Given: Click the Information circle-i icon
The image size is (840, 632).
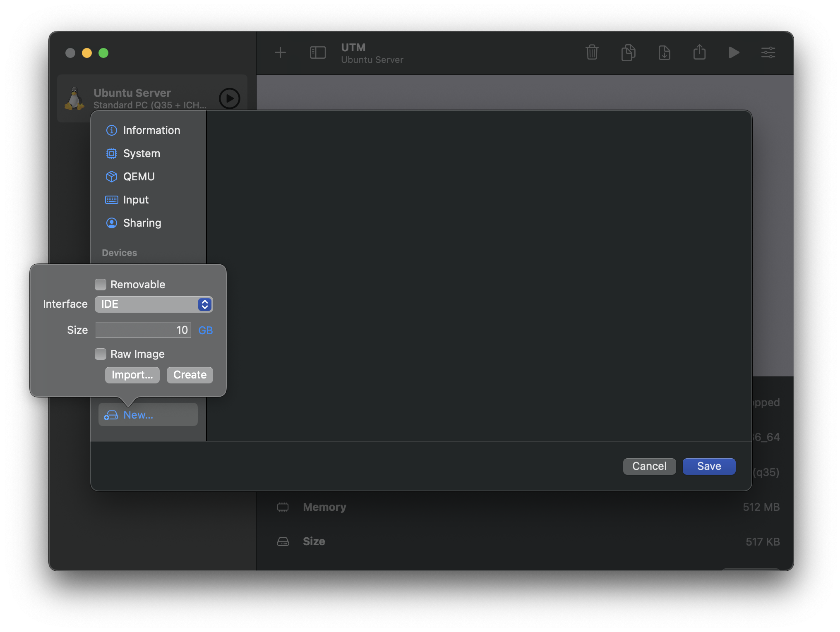Looking at the screenshot, I should click(112, 130).
